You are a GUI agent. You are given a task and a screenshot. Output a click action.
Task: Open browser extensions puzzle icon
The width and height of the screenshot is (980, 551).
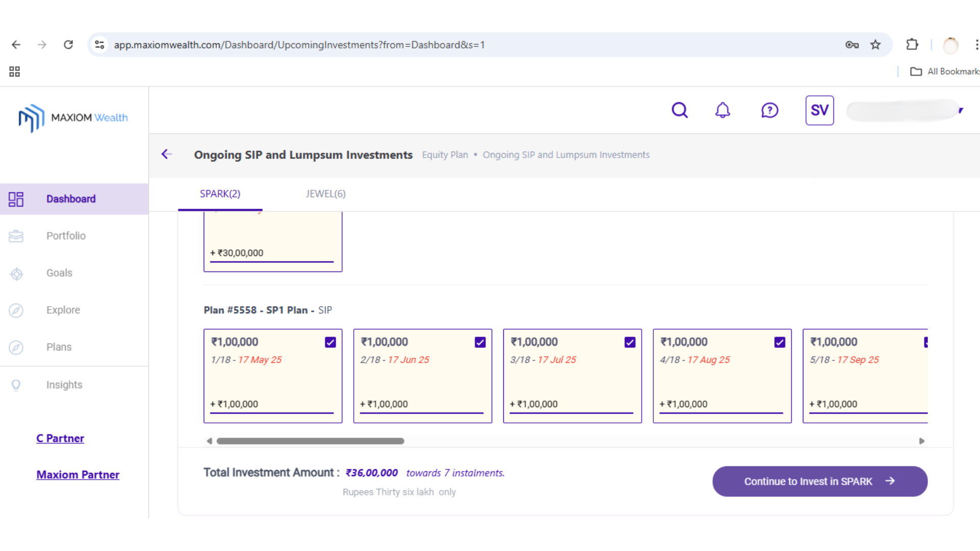tap(912, 45)
